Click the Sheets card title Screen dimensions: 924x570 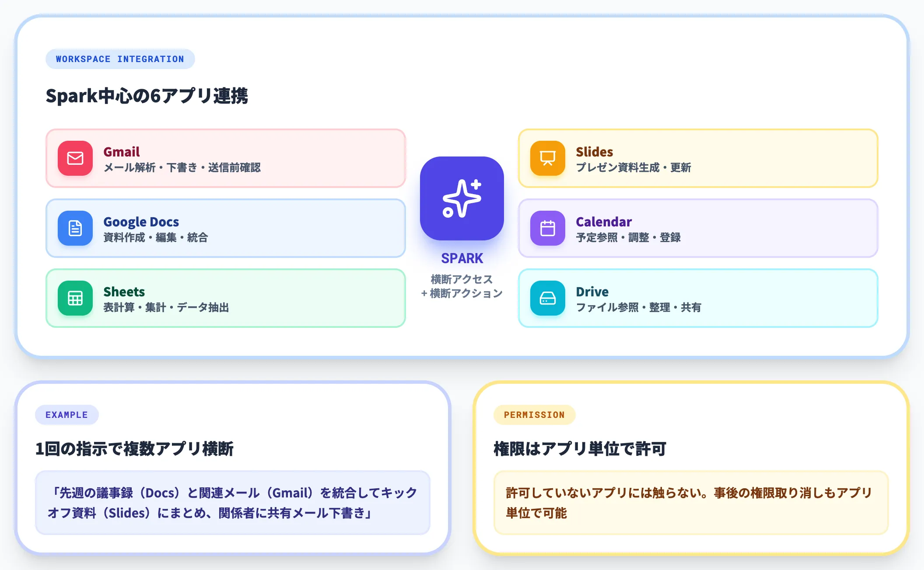pos(124,292)
